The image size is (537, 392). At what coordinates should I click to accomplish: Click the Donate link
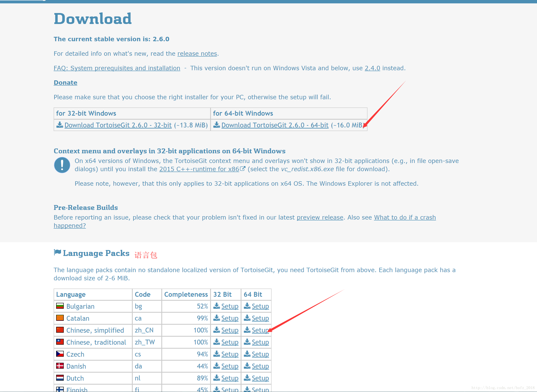point(65,83)
